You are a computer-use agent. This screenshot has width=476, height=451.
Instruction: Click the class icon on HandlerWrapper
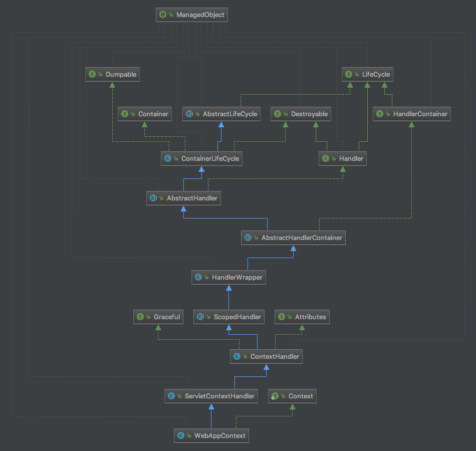pyautogui.click(x=198, y=277)
